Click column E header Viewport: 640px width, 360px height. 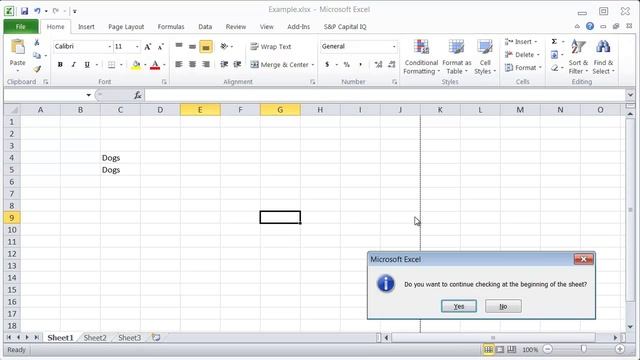[200, 110]
